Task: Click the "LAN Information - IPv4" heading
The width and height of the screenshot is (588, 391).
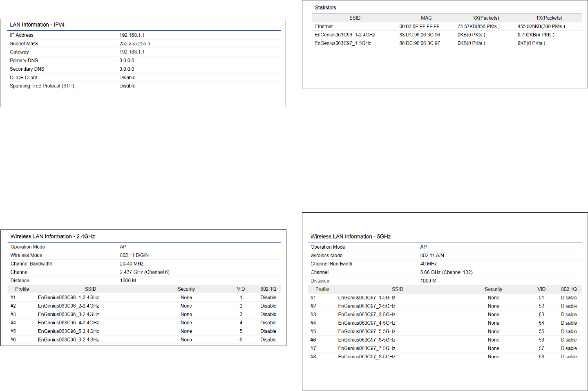Action: [37, 25]
